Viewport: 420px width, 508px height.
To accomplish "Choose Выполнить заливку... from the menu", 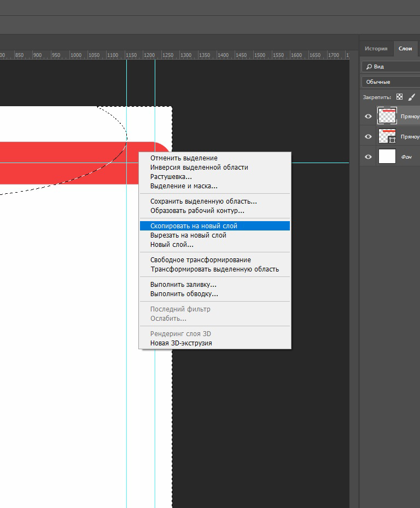I will pos(183,285).
